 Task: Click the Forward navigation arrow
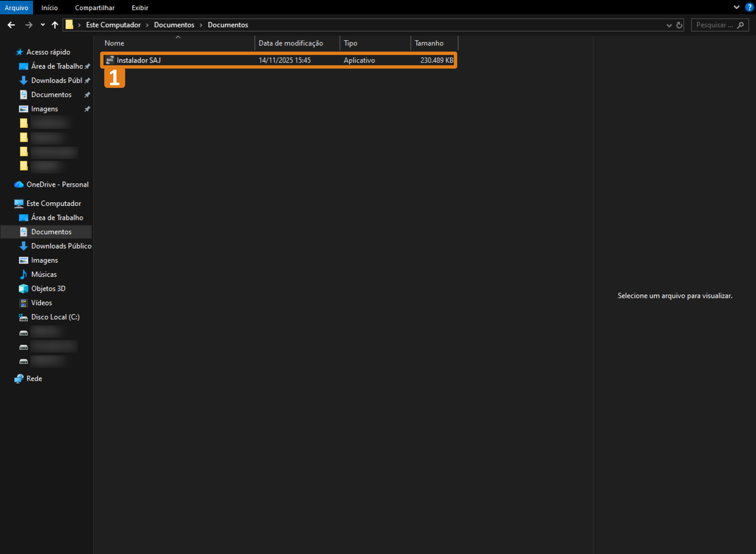pos(29,25)
